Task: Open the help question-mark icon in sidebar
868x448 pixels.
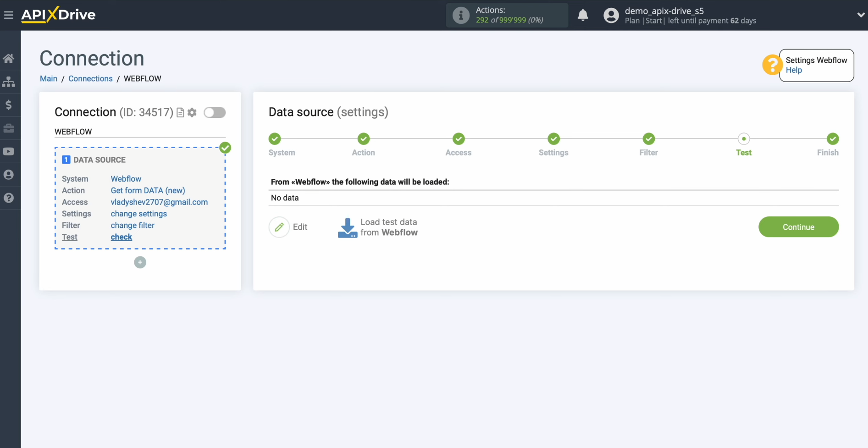Action: 9,198
